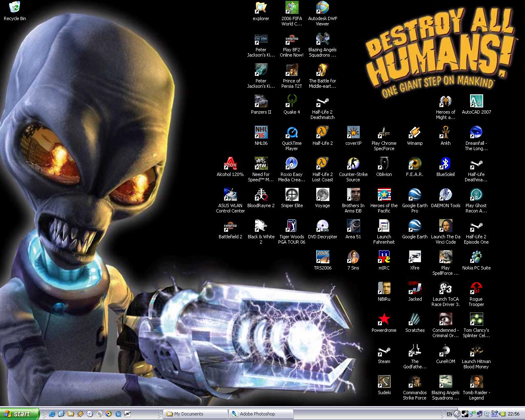Image resolution: width=525 pixels, height=420 pixels.
Task: Click the mIRC desktop shortcut
Action: click(384, 257)
